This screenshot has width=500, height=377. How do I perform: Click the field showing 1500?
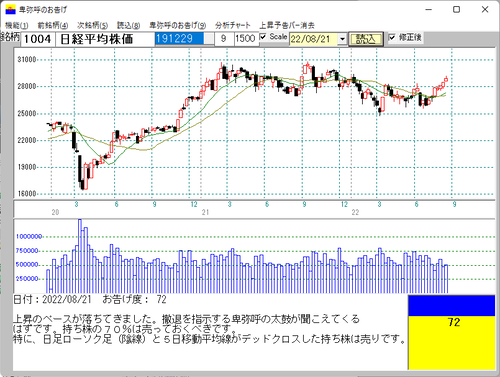[246, 39]
